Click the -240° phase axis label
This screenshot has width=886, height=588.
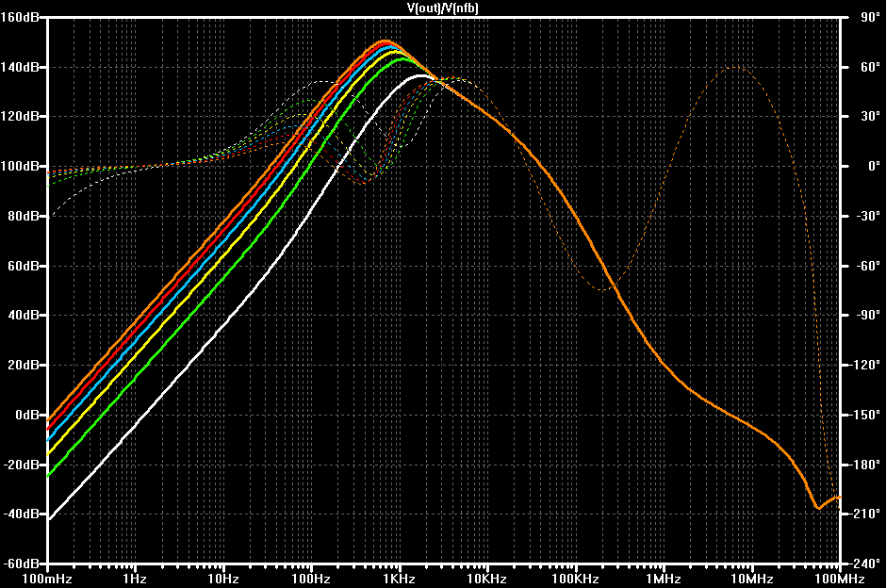pyautogui.click(x=865, y=563)
